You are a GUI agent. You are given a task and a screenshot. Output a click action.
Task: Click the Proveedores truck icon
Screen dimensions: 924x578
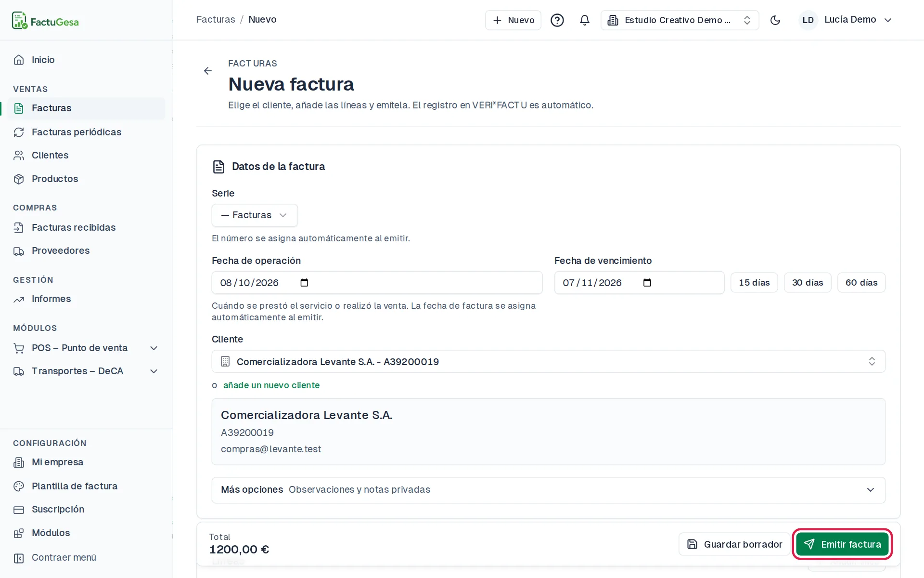click(19, 251)
